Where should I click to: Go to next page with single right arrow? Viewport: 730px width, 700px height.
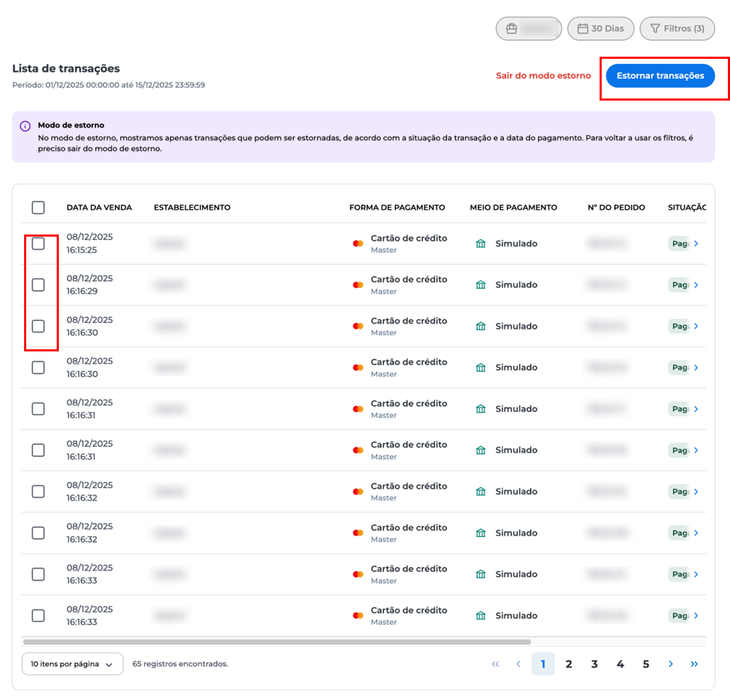[670, 664]
